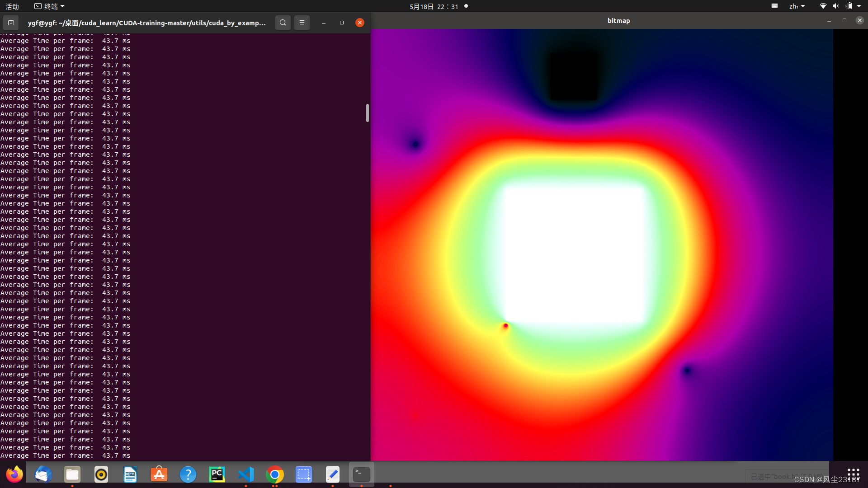868x488 pixels.
Task: Show all applications grid
Action: pos(853,474)
